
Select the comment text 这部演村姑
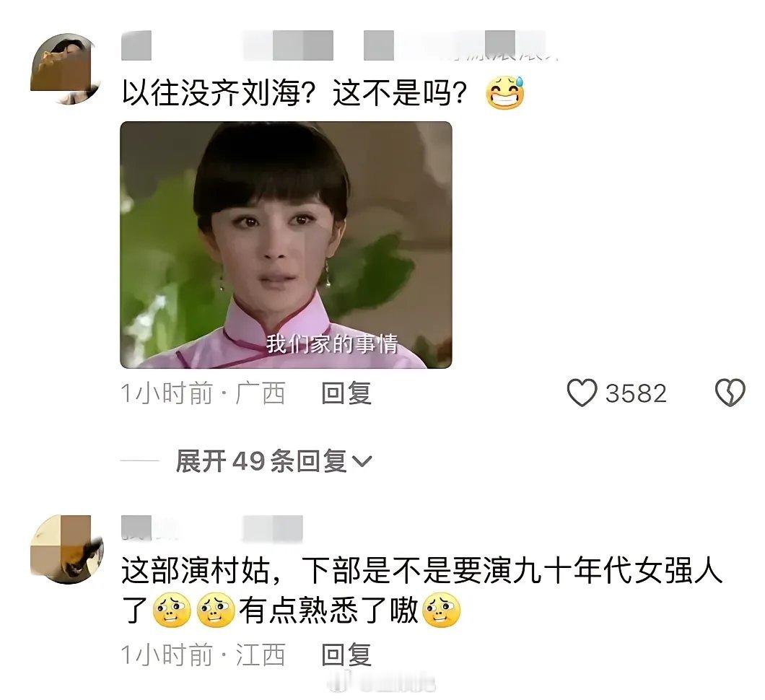click(x=196, y=570)
